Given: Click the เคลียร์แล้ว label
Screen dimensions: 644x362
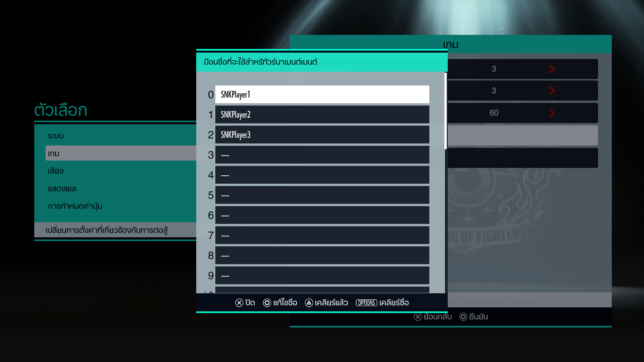Looking at the screenshot, I should (331, 303).
